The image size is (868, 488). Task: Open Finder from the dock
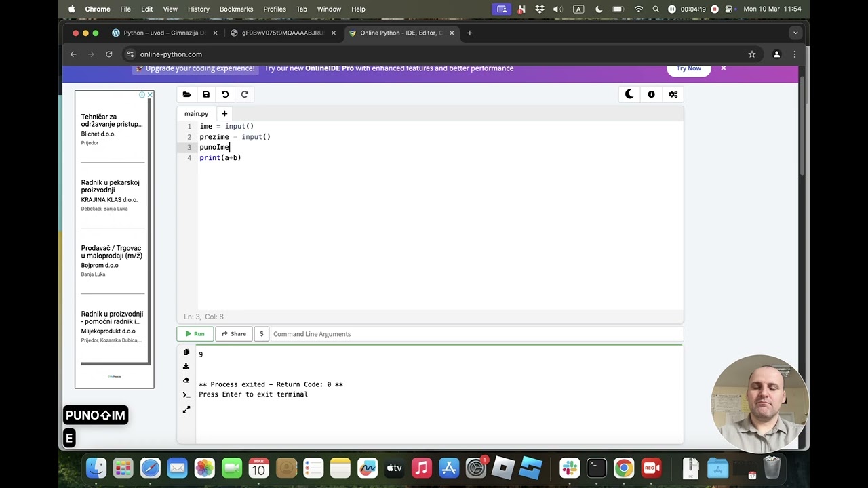tap(96, 468)
